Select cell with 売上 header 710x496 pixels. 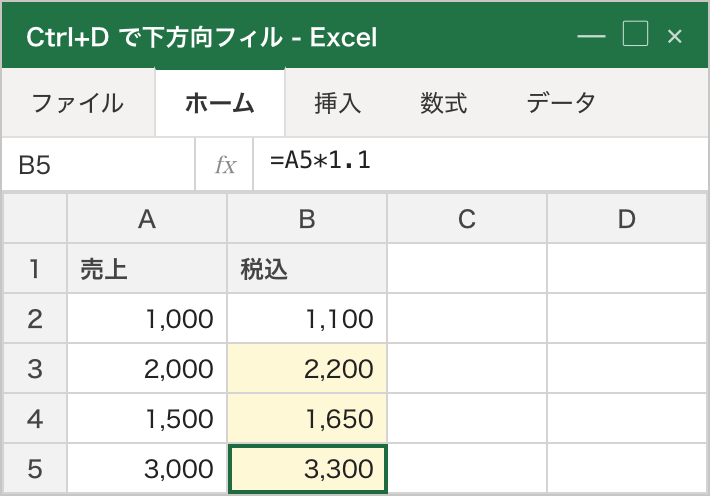click(x=147, y=269)
